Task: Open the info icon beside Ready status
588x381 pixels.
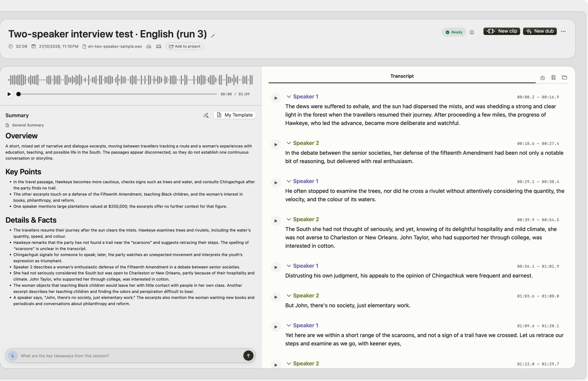Action: pos(472,32)
